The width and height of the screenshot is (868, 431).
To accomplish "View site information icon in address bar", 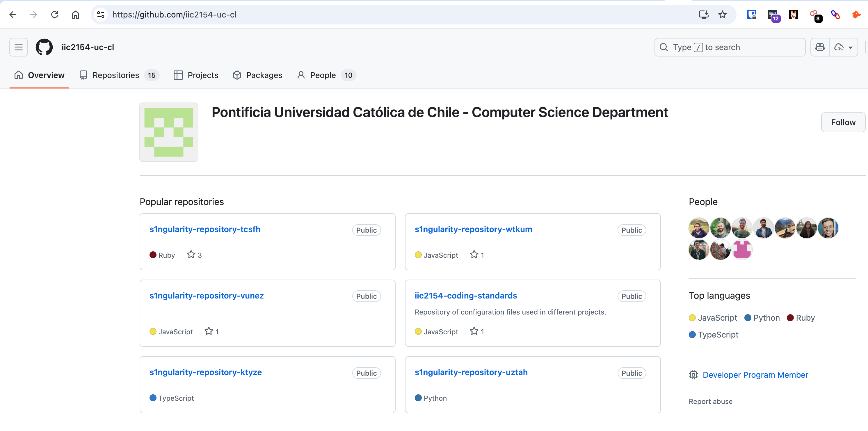I will (x=100, y=15).
